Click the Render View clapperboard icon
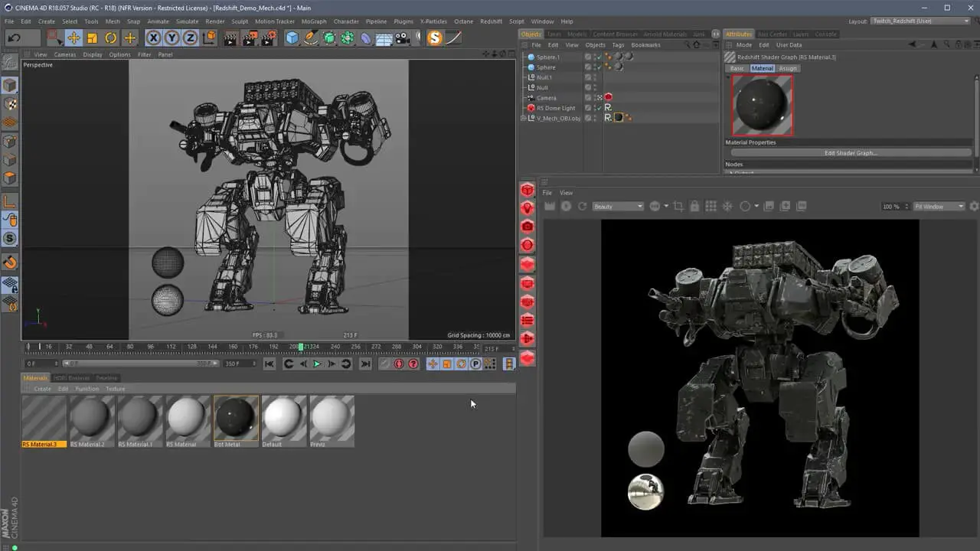Screen dimensions: 980x551 pos(230,37)
